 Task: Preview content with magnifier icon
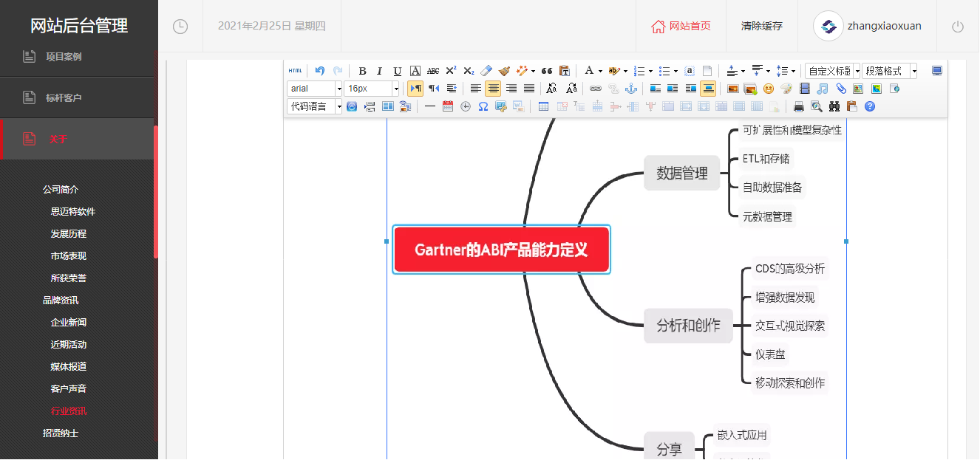(x=817, y=106)
